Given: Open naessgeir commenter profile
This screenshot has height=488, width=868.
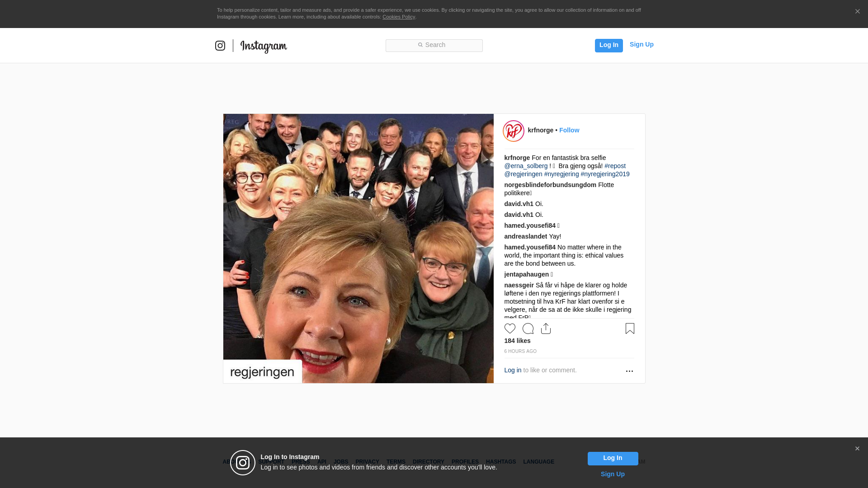Looking at the screenshot, I should coord(519,285).
